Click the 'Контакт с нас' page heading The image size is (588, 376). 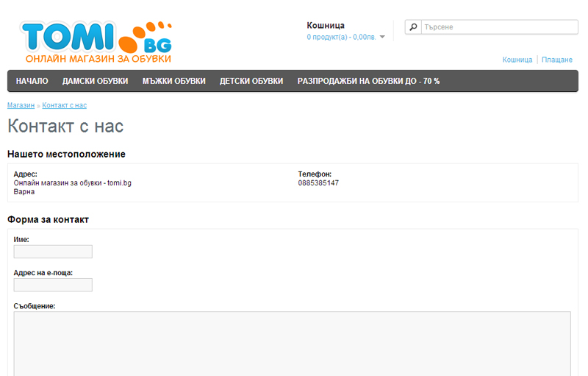point(65,126)
